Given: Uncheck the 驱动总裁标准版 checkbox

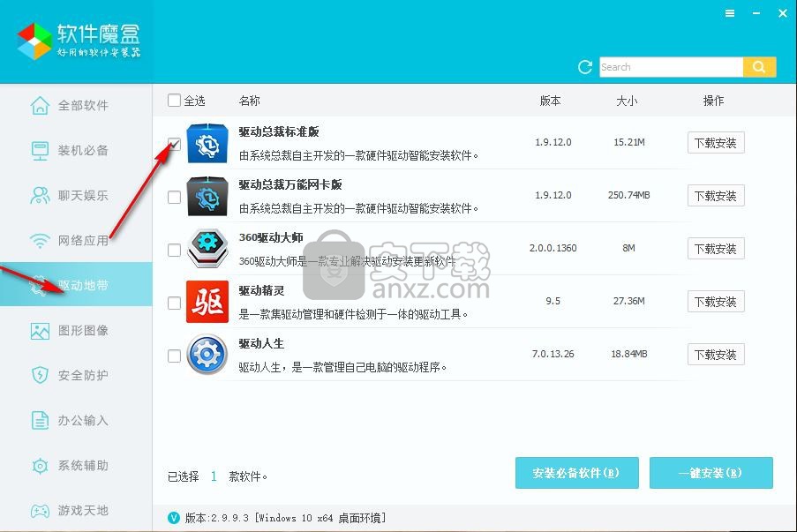Looking at the screenshot, I should coord(175,144).
